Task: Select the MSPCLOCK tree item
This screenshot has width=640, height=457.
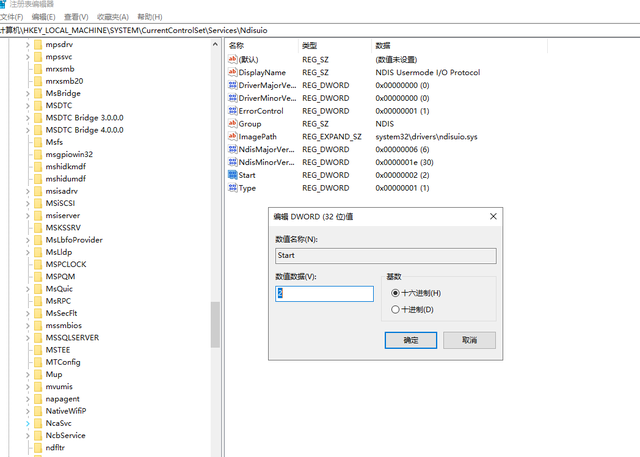Action: (66, 264)
